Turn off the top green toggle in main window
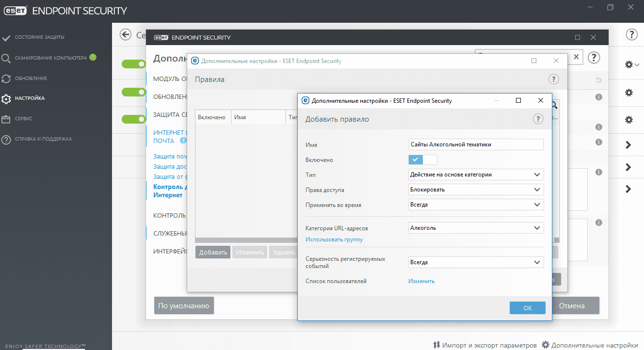This screenshot has height=350, width=644. point(134,64)
